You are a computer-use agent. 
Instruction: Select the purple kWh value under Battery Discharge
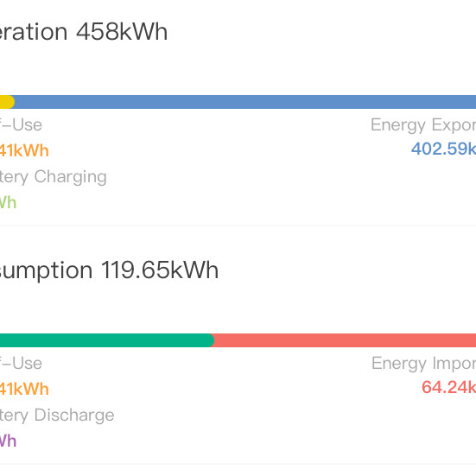[x=8, y=441]
